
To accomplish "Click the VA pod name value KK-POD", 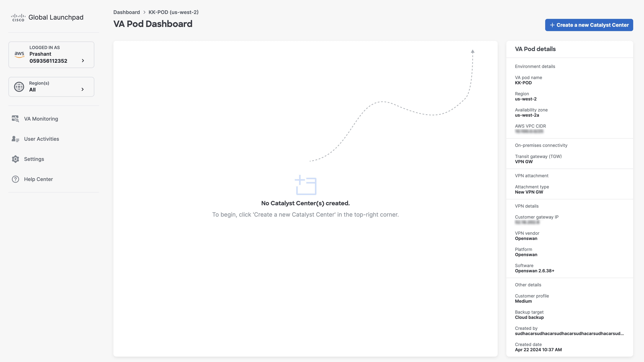I will (x=523, y=83).
